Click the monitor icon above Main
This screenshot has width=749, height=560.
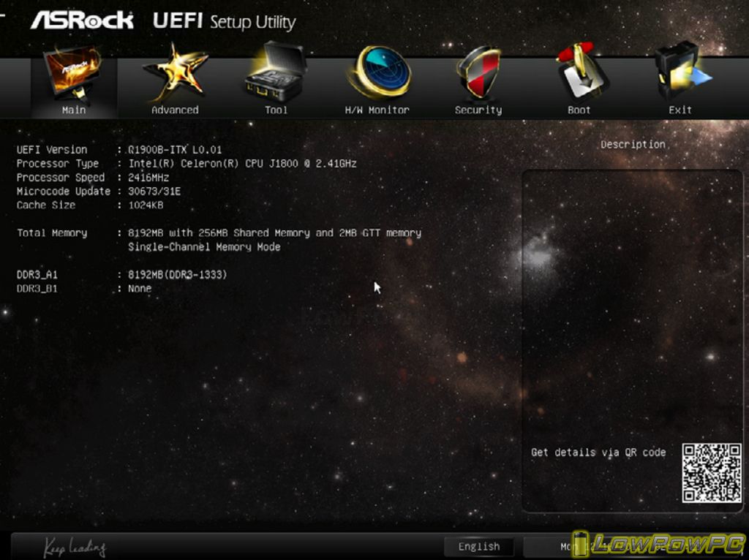coord(73,74)
